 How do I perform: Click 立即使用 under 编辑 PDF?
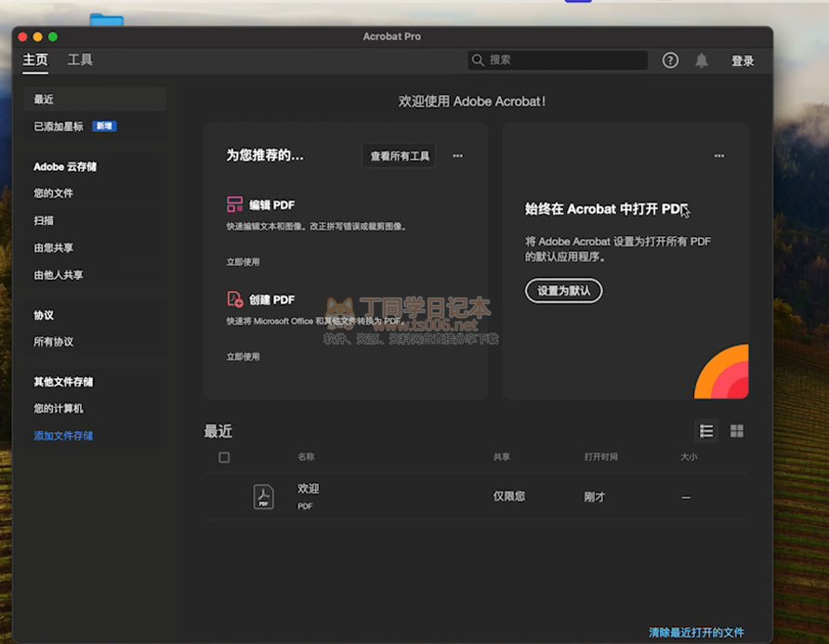click(243, 262)
